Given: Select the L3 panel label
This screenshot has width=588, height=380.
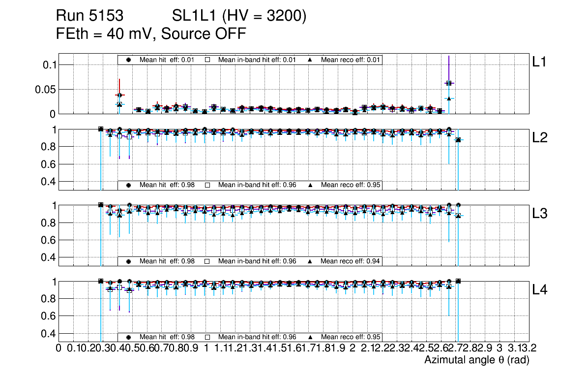Looking at the screenshot, I should [540, 214].
